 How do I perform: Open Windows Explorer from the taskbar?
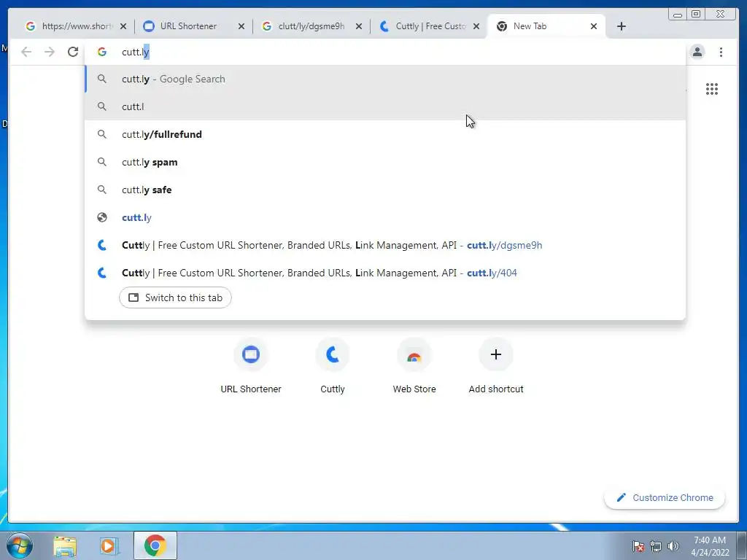(65, 546)
